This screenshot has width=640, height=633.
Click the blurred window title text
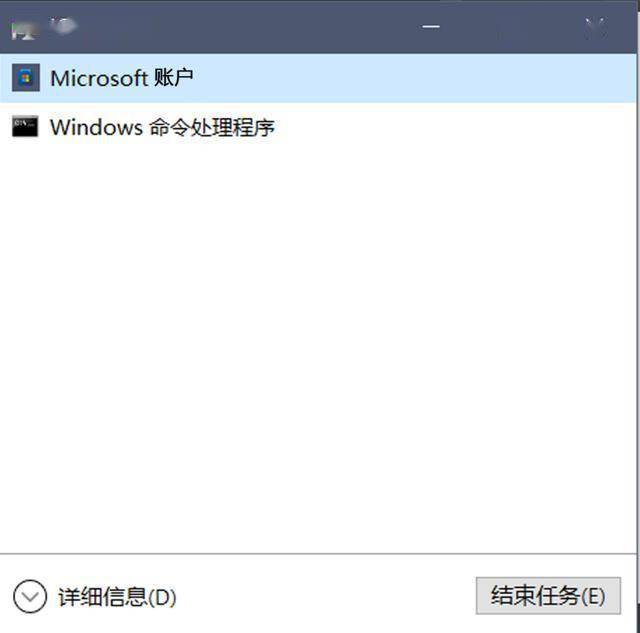click(x=64, y=26)
